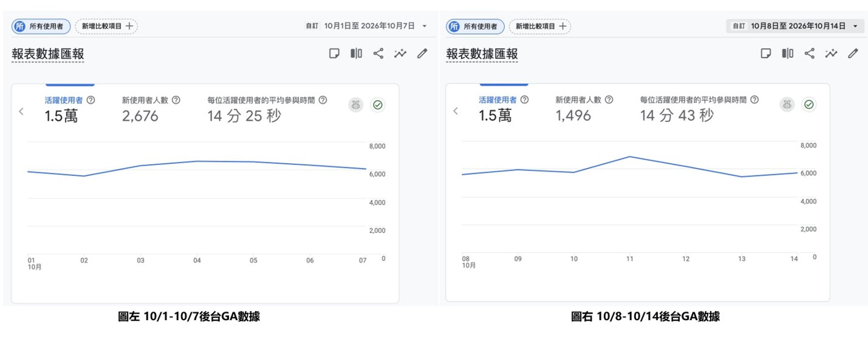Image resolution: width=868 pixels, height=342 pixels.
Task: Click line chart peak at date 11
Action: (630, 156)
